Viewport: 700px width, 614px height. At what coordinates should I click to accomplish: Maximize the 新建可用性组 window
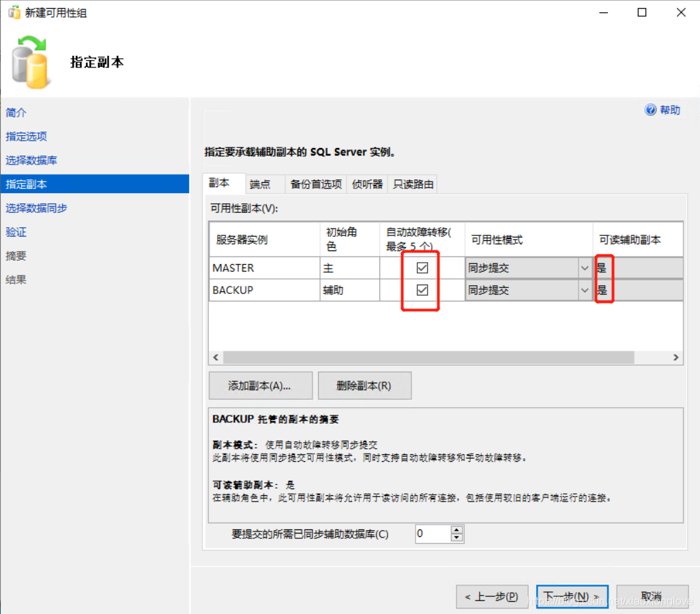642,12
